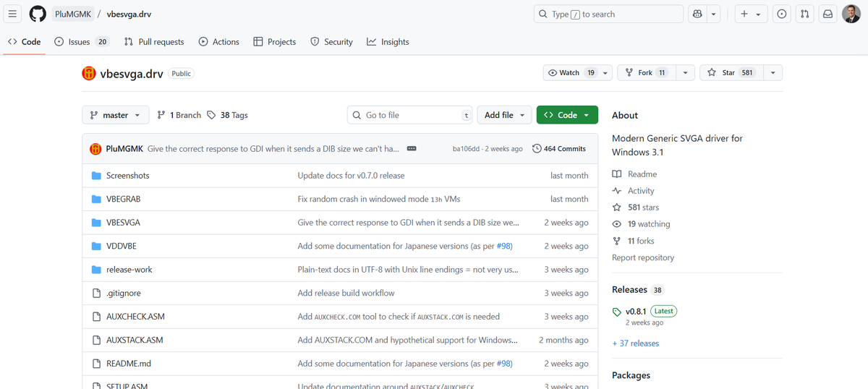
Task: Click the top search bar
Action: (608, 14)
